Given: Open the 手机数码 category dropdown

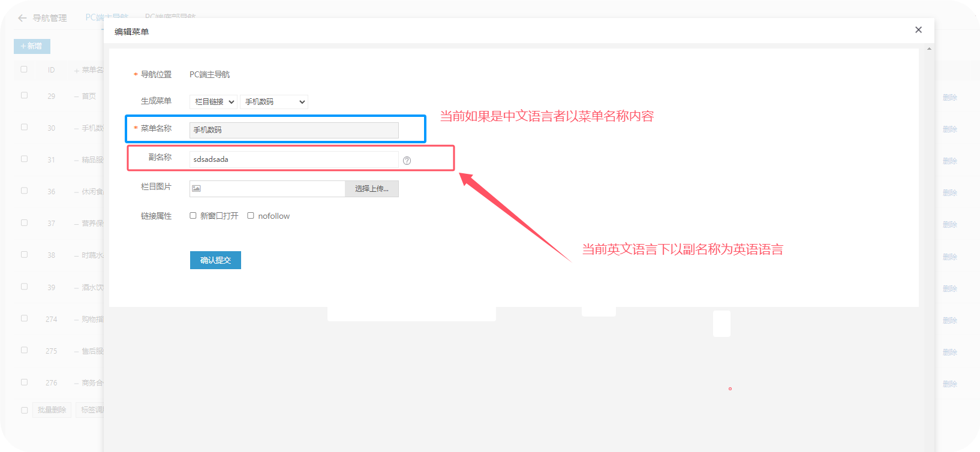Looking at the screenshot, I should click(274, 102).
